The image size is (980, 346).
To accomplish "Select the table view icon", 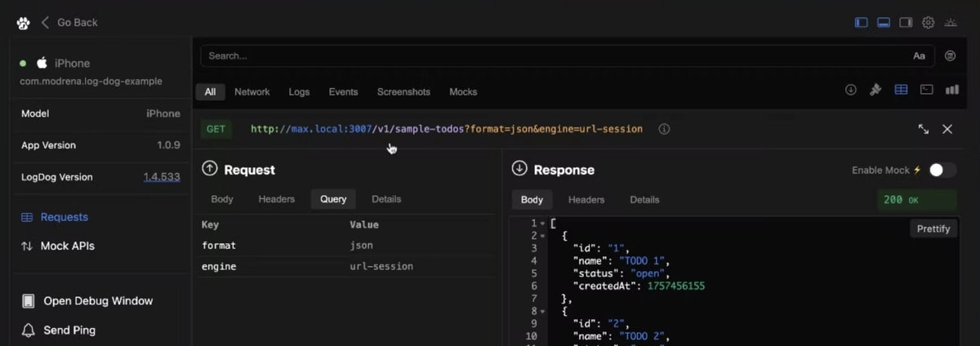I will tap(901, 90).
